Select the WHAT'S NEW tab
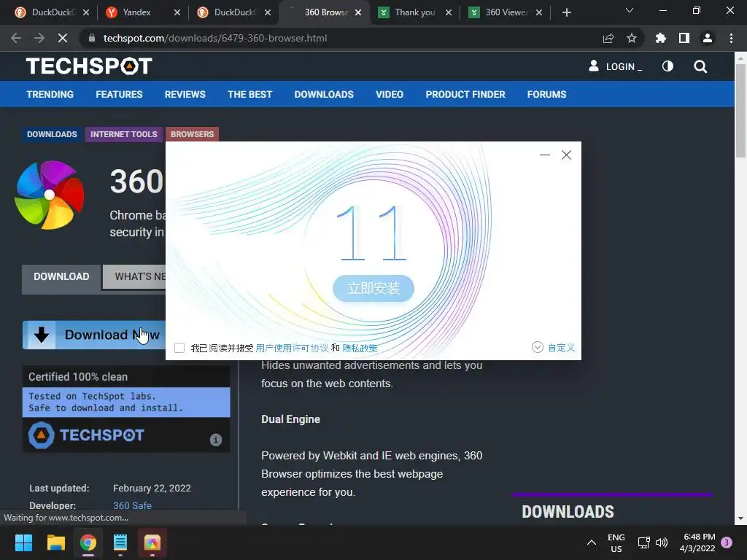Image resolution: width=747 pixels, height=560 pixels. [x=135, y=276]
